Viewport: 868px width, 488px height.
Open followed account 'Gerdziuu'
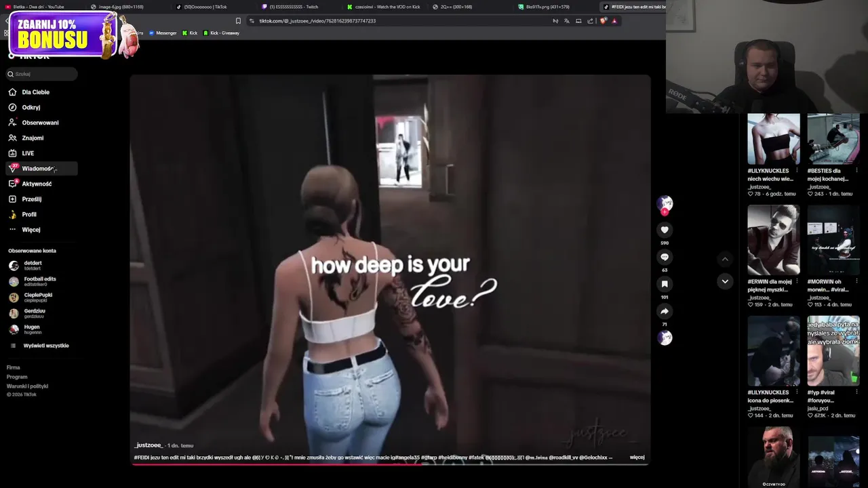[x=34, y=313]
